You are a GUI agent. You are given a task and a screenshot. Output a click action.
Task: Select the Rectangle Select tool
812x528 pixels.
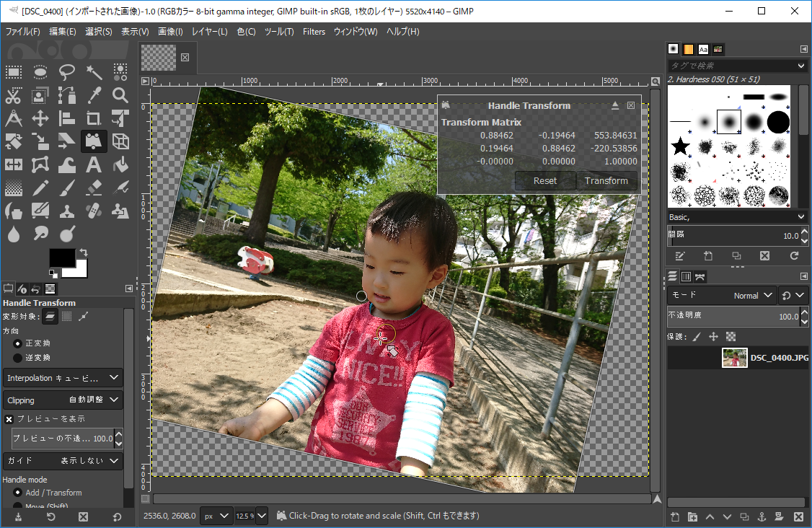coord(14,72)
